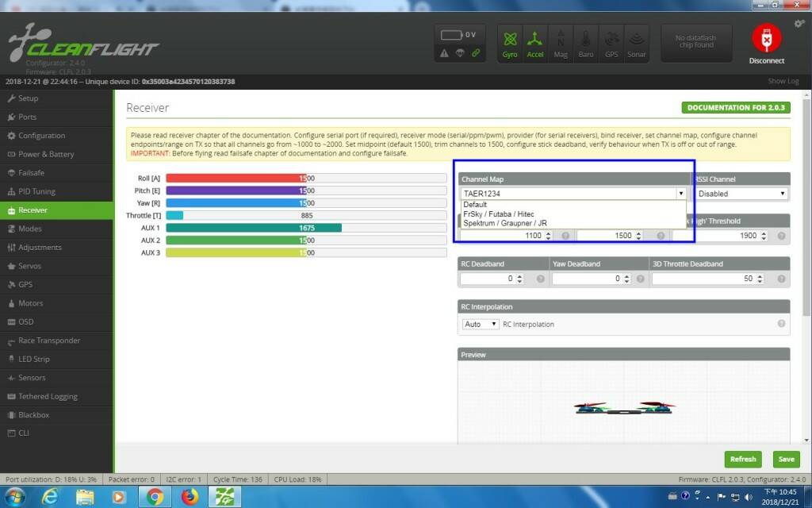Click the Servos tab icon
Viewport: 812px width, 508px height.
point(11,266)
